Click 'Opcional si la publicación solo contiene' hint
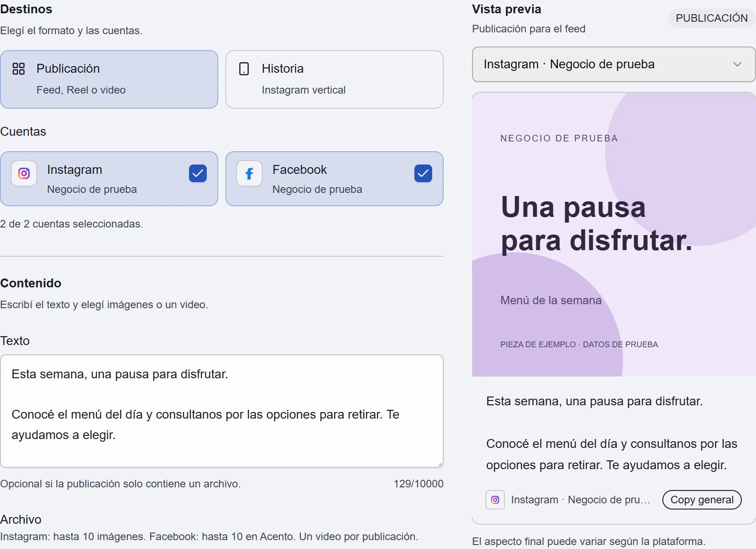This screenshot has height=549, width=756. 120,484
